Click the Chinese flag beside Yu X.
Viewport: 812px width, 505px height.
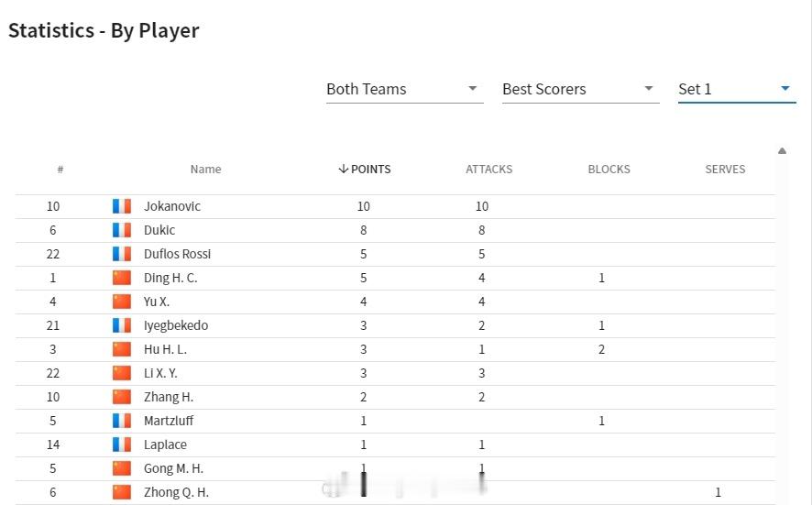(122, 302)
